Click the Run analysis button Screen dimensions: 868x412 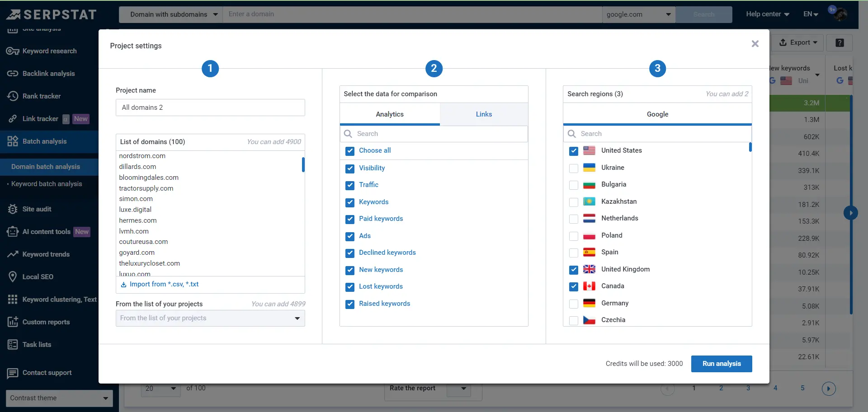click(722, 364)
